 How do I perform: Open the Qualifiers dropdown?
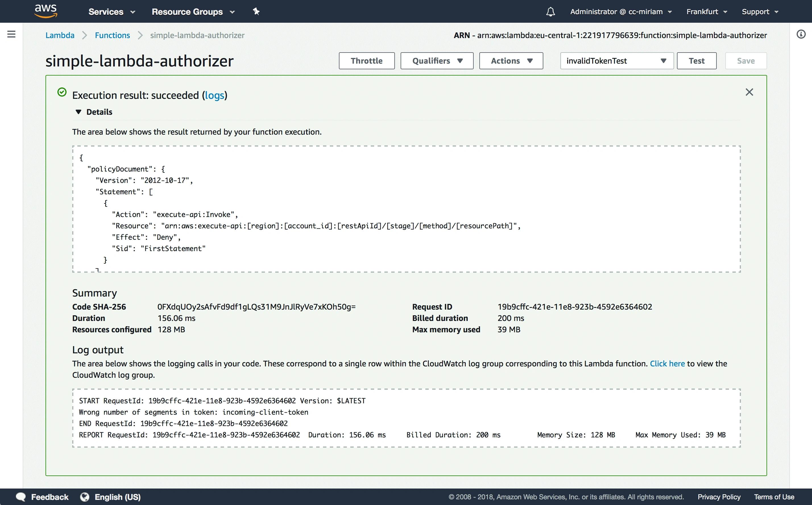[x=437, y=60]
